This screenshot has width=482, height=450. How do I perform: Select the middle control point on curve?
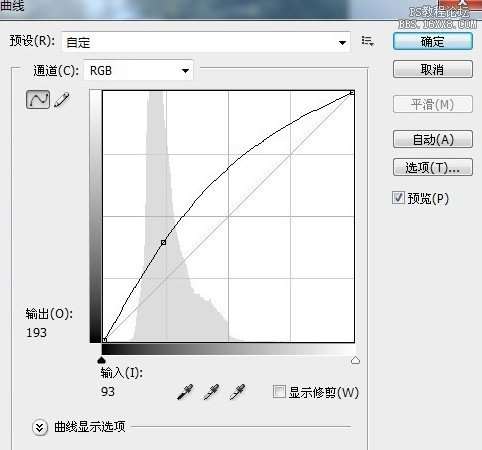163,242
